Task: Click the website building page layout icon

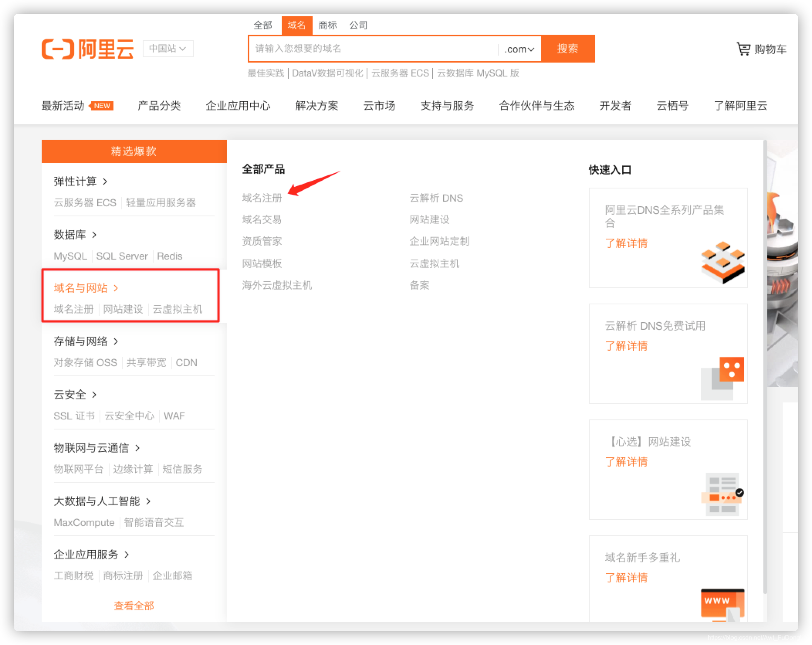Action: 722,494
